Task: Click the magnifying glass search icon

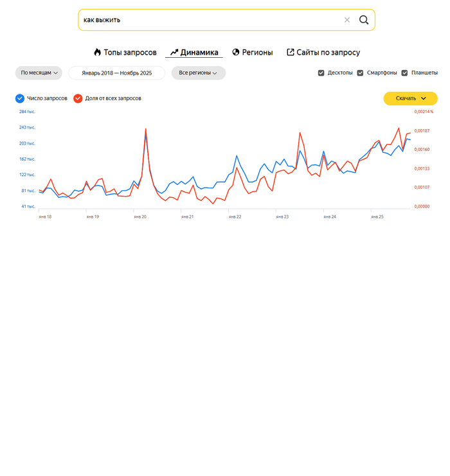Action: point(364,20)
